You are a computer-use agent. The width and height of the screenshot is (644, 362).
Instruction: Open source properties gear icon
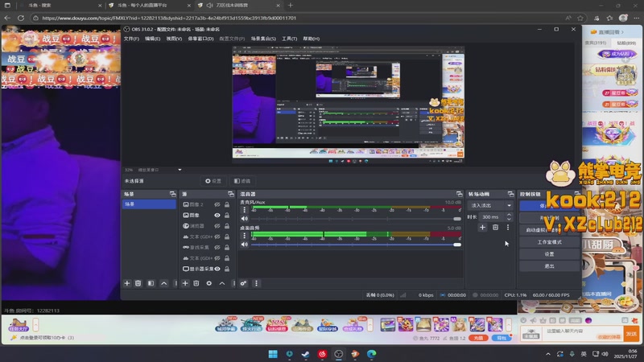tap(209, 283)
